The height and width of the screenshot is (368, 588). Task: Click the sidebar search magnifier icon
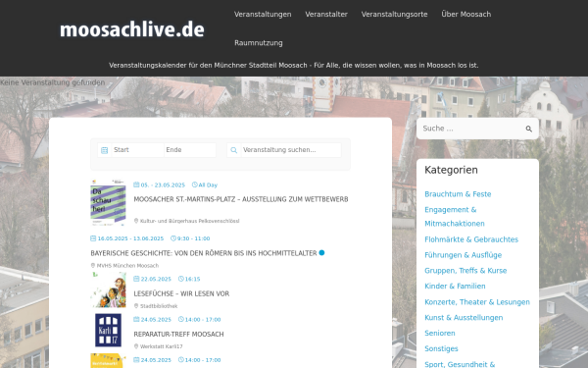click(529, 129)
